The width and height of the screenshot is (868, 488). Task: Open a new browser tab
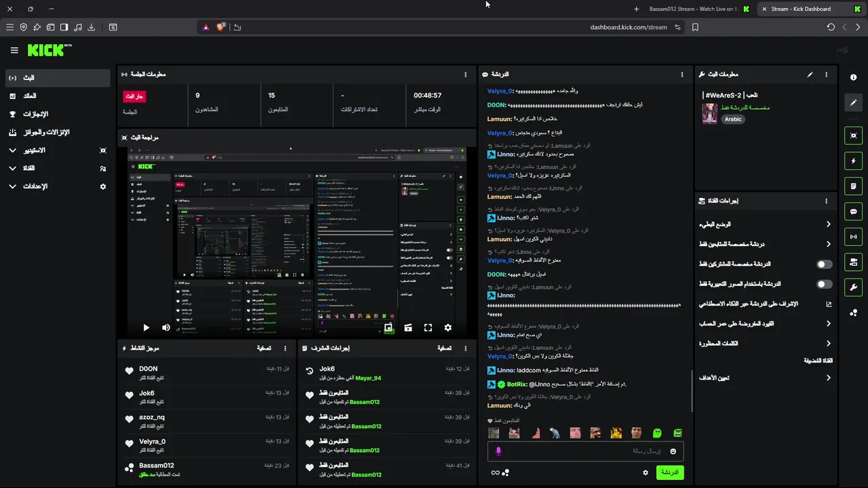click(x=636, y=9)
